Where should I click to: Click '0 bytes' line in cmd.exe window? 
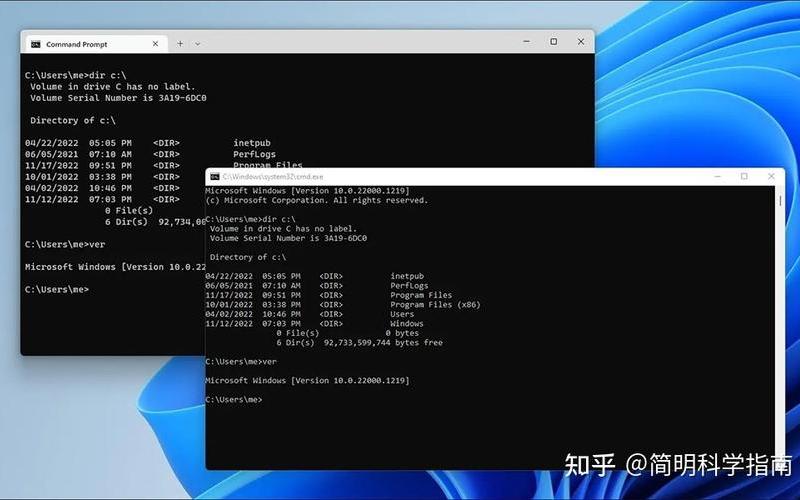402,333
